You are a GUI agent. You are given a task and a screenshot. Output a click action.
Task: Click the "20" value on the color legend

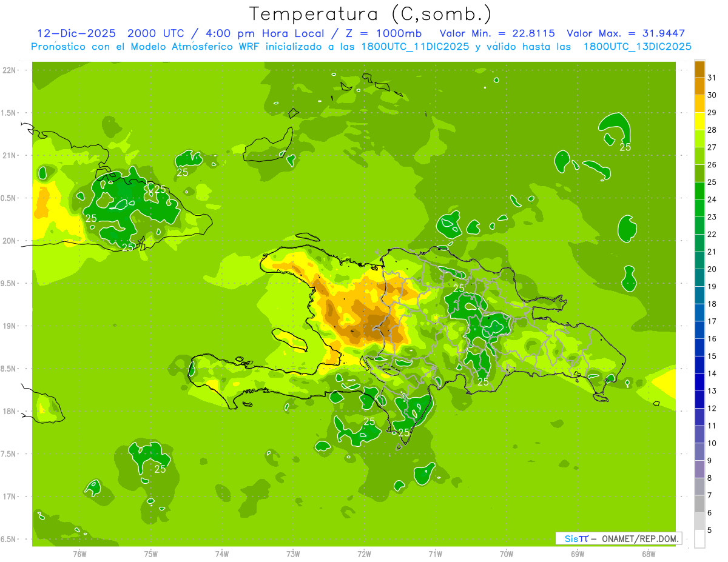pyautogui.click(x=713, y=269)
